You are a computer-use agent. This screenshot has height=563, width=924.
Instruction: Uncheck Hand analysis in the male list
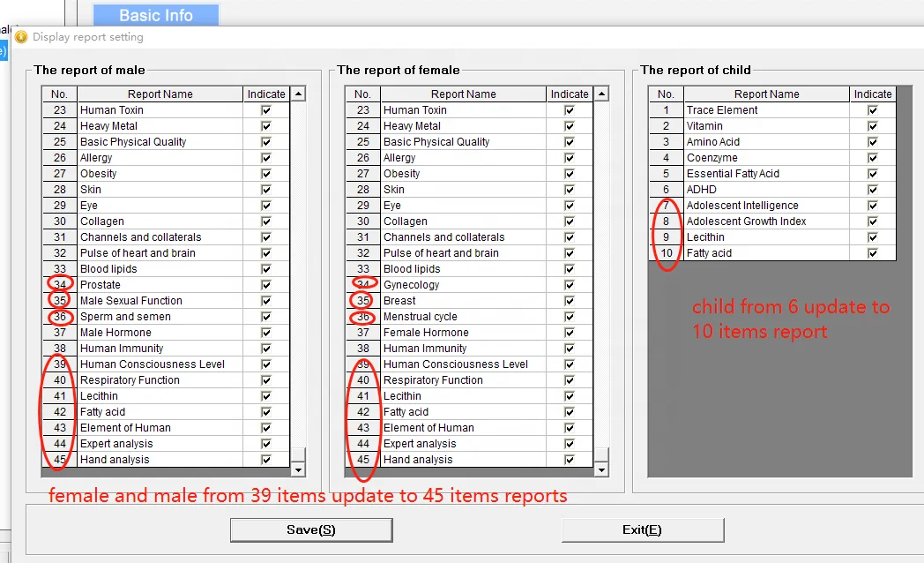click(265, 459)
